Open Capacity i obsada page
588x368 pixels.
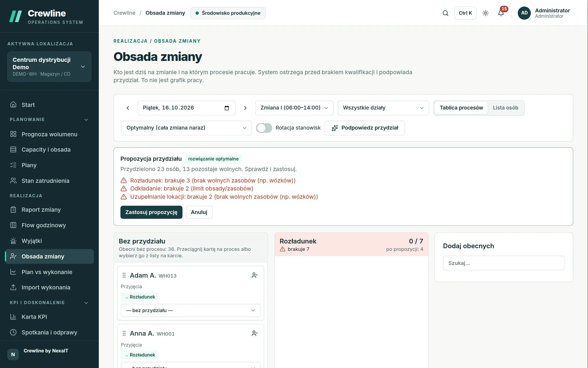pyautogui.click(x=49, y=150)
